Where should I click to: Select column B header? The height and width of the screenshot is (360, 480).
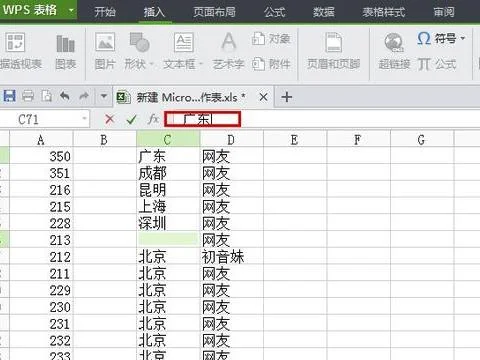point(104,139)
